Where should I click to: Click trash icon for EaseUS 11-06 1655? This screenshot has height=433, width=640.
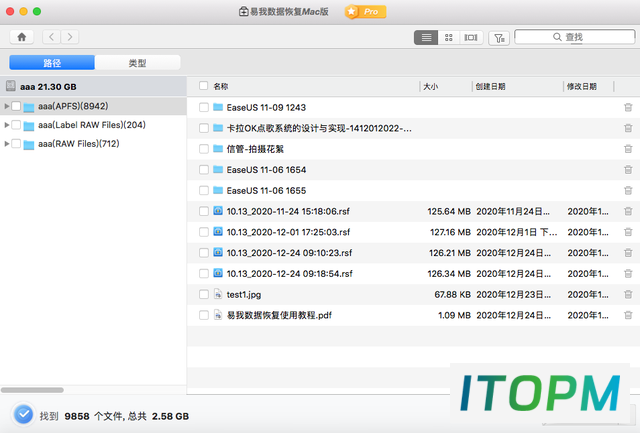(628, 191)
